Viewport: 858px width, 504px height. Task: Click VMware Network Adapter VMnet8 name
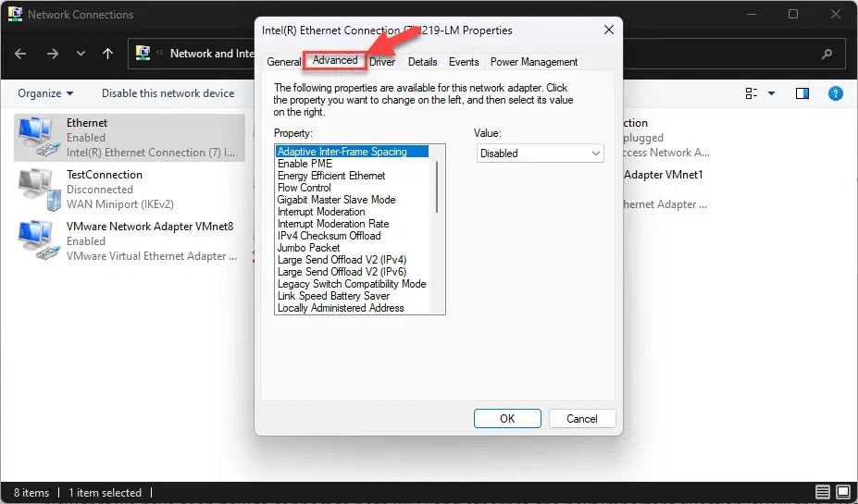[x=150, y=227]
